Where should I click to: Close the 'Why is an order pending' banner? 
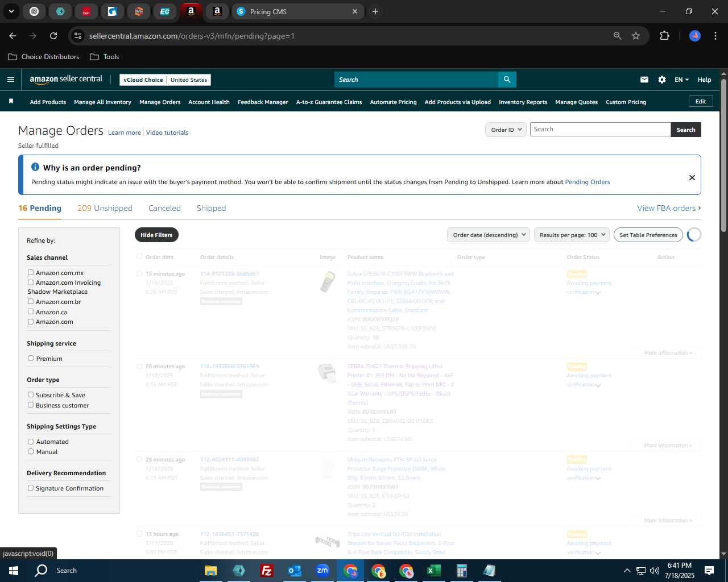pos(692,177)
